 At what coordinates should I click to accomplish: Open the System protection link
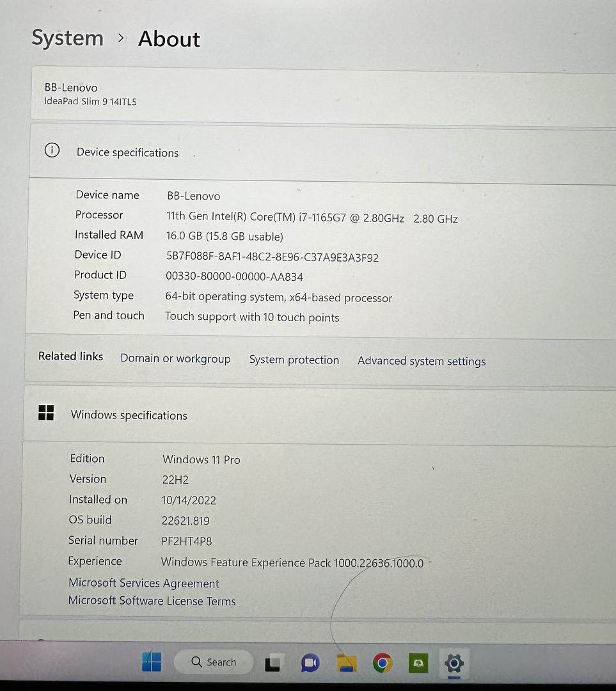pos(294,360)
